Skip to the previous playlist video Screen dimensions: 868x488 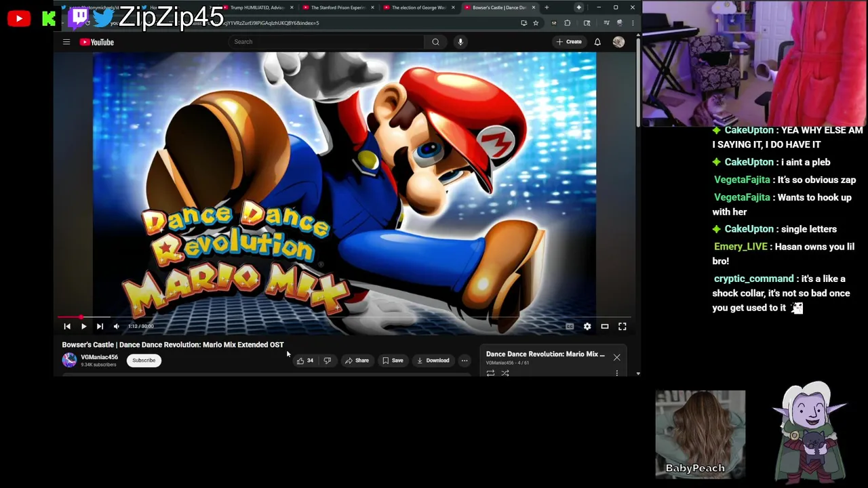point(67,327)
